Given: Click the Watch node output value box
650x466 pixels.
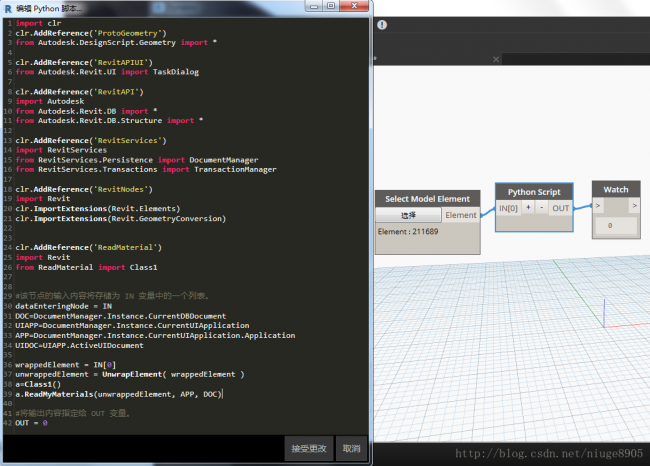Looking at the screenshot, I should (615, 226).
